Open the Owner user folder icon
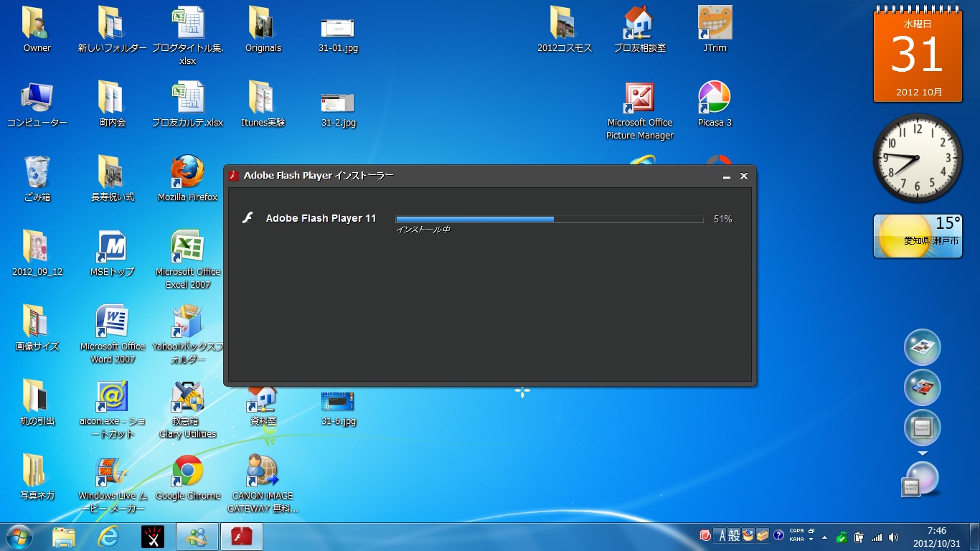Screen dimensions: 980x551 37,30
